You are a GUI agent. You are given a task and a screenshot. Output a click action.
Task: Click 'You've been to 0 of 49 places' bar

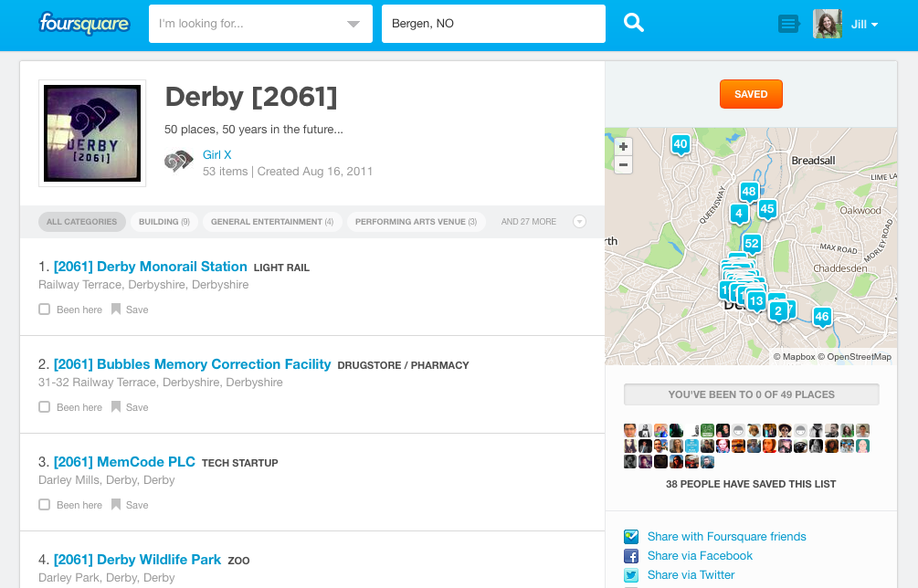[x=751, y=394]
